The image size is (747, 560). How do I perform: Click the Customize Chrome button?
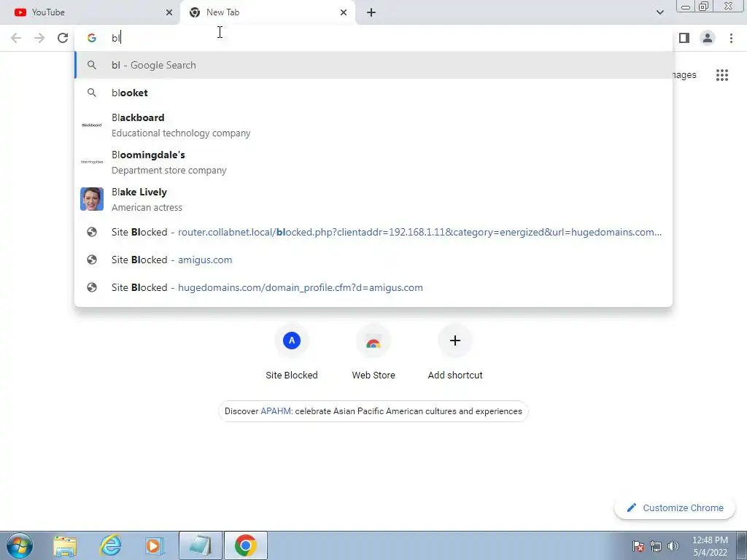point(675,508)
